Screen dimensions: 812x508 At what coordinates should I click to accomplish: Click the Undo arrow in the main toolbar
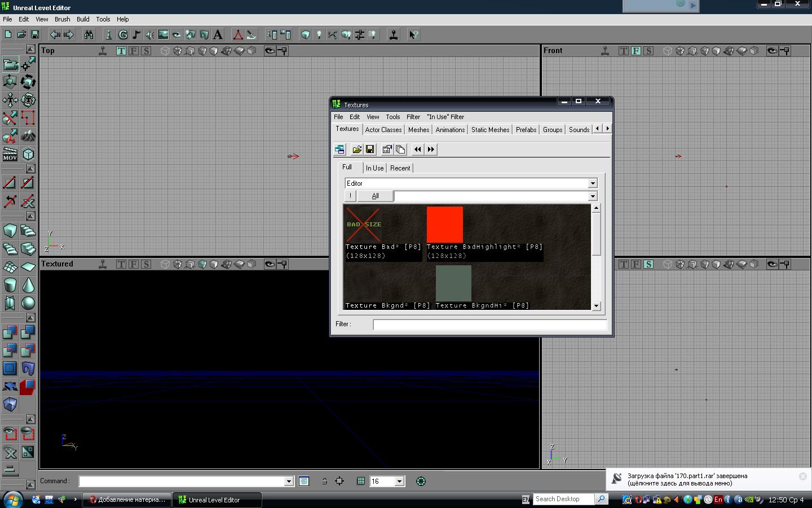(x=55, y=34)
